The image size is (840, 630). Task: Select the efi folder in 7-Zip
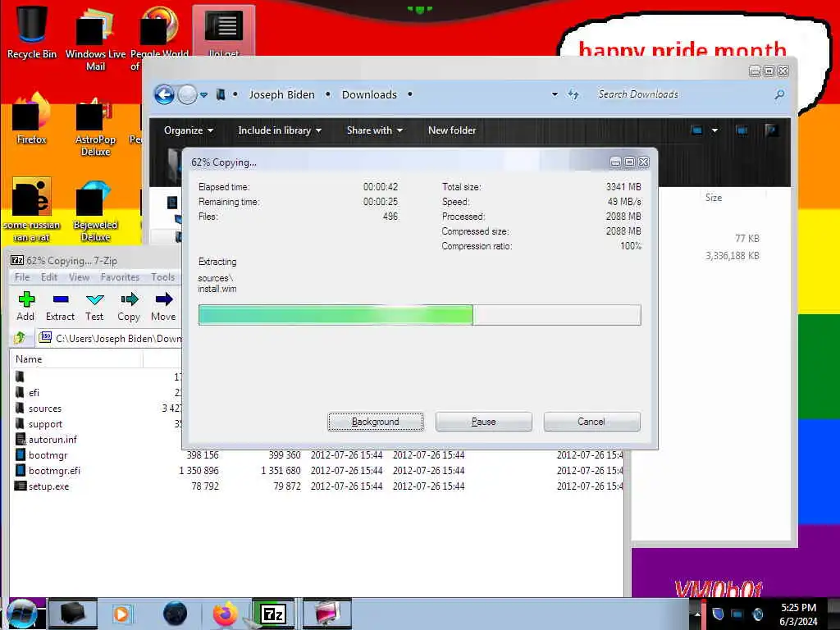pyautogui.click(x=34, y=393)
